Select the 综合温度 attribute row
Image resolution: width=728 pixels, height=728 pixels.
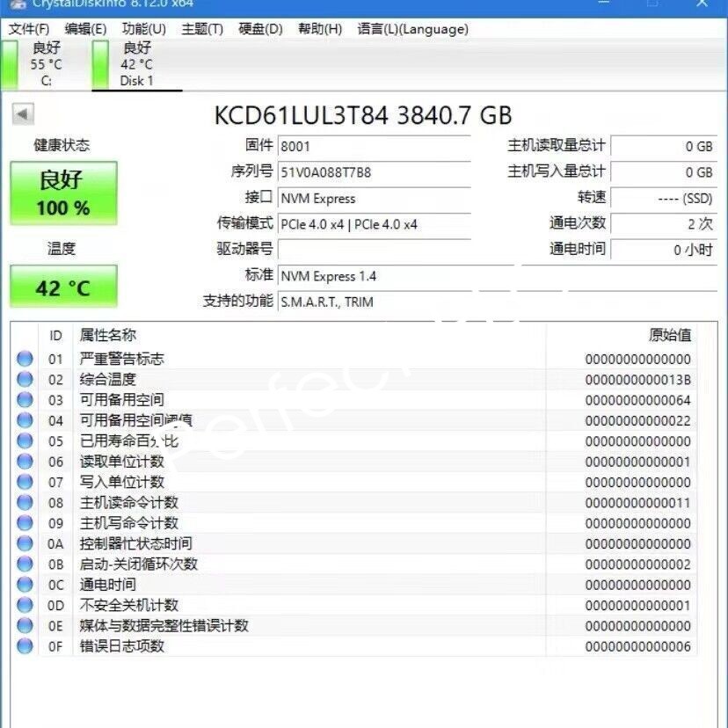353,379
